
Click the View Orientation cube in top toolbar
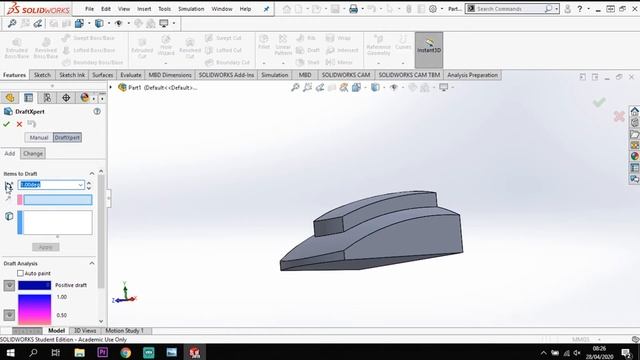point(79,24)
